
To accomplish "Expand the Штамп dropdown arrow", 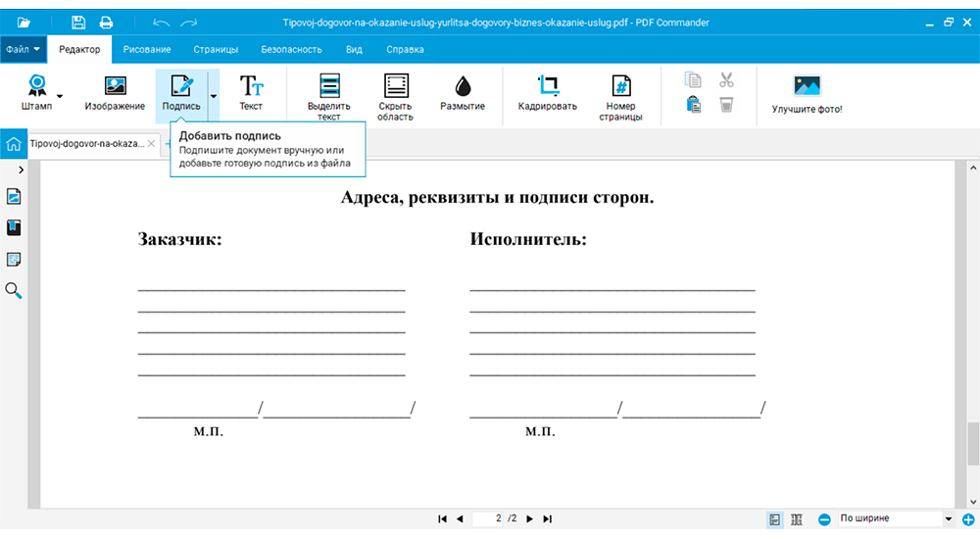I will pyautogui.click(x=60, y=96).
